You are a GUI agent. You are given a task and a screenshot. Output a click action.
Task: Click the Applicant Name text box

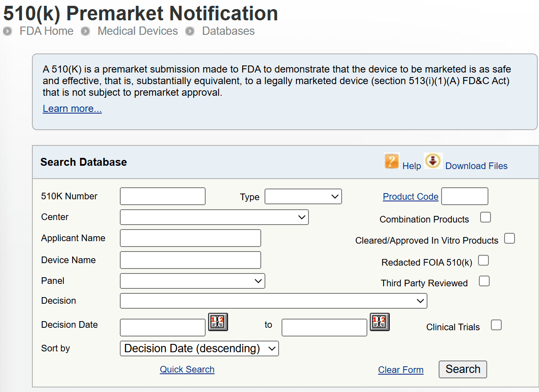click(190, 238)
